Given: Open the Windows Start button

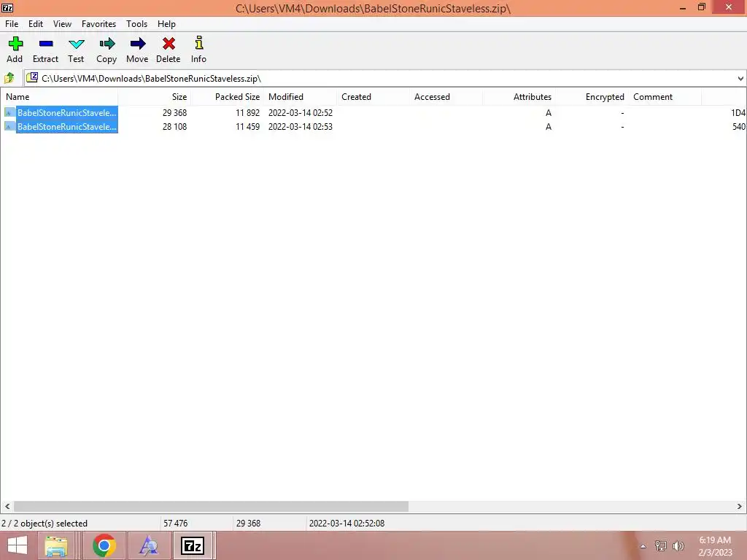Looking at the screenshot, I should click(x=18, y=545).
